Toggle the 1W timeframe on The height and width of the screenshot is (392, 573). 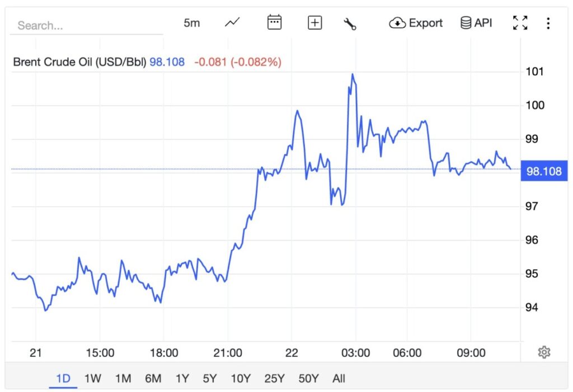(92, 379)
